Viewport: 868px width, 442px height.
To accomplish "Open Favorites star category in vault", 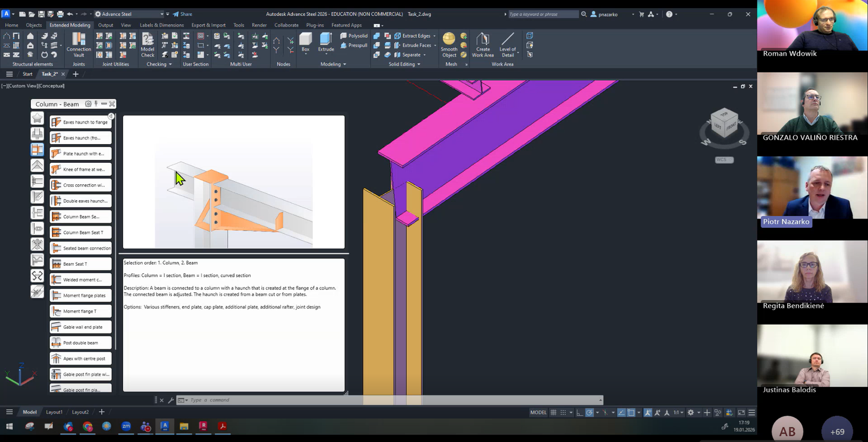I will coord(37,118).
